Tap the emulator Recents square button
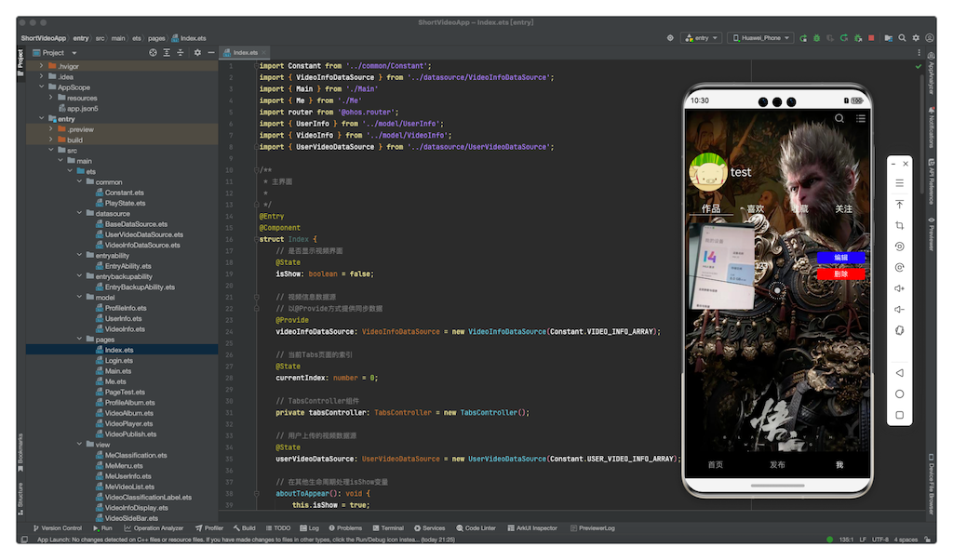Image resolution: width=953 pixels, height=560 pixels. (x=900, y=416)
